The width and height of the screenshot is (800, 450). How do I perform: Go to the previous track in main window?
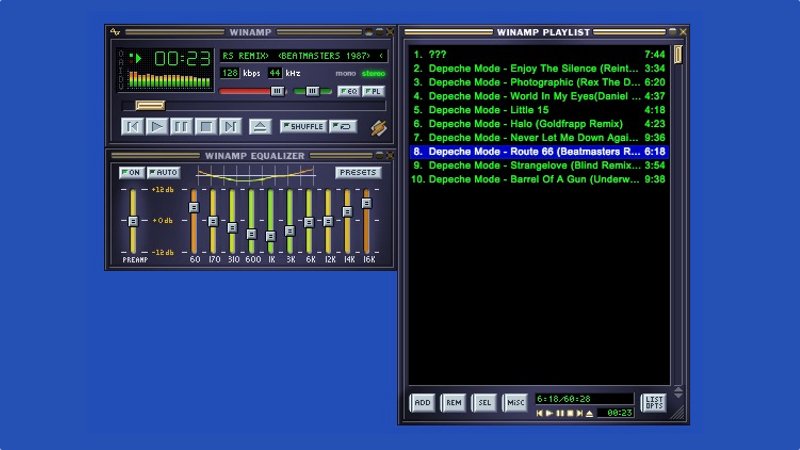(132, 127)
